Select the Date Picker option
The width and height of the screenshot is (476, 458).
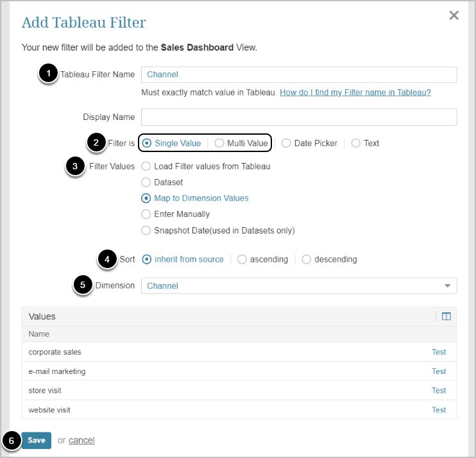tap(286, 143)
